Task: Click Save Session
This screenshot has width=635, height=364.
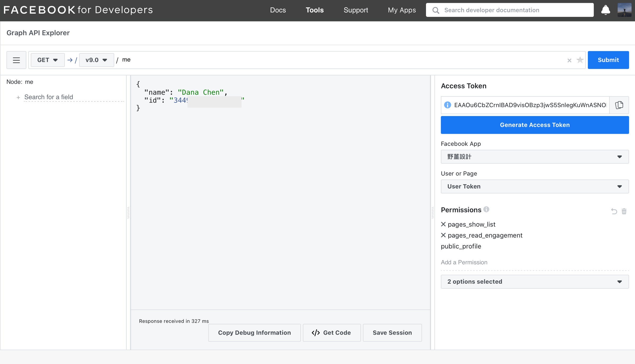Action: [x=392, y=333]
